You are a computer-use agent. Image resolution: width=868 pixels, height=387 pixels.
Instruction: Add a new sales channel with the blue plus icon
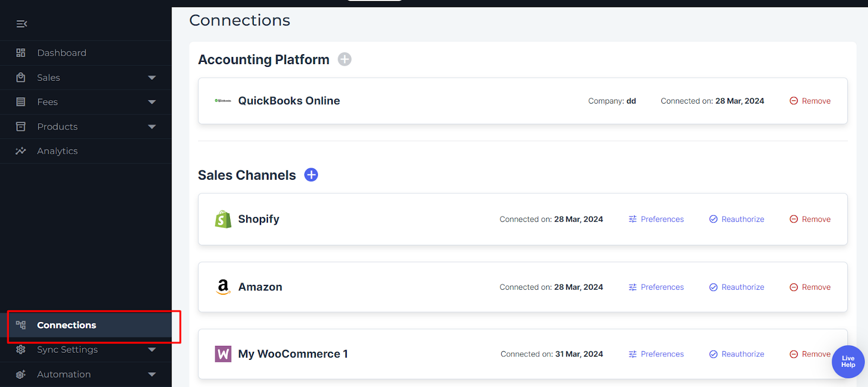click(311, 175)
